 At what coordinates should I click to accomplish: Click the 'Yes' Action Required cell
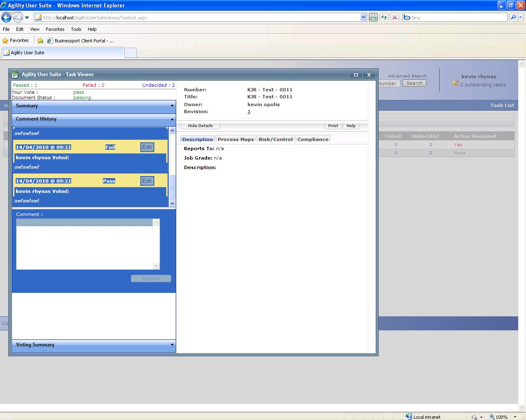[x=458, y=145]
